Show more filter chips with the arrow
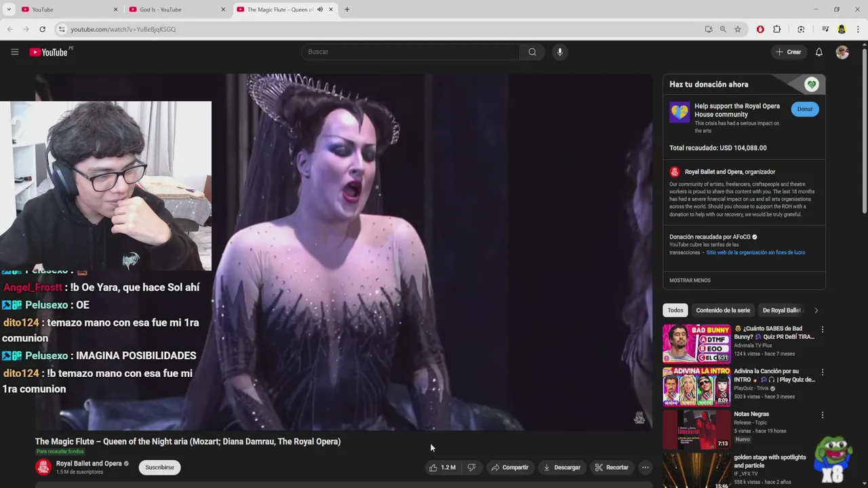Viewport: 868px width, 488px height. [816, 310]
